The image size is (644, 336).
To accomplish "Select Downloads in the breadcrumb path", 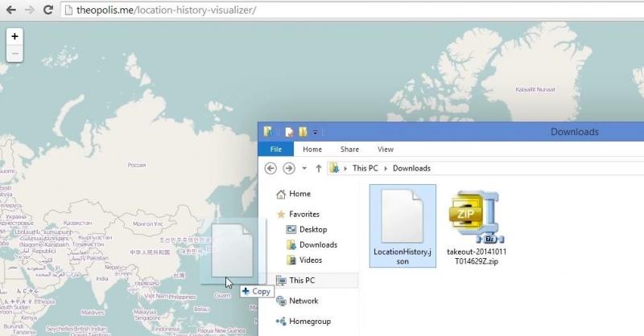I will 411,168.
